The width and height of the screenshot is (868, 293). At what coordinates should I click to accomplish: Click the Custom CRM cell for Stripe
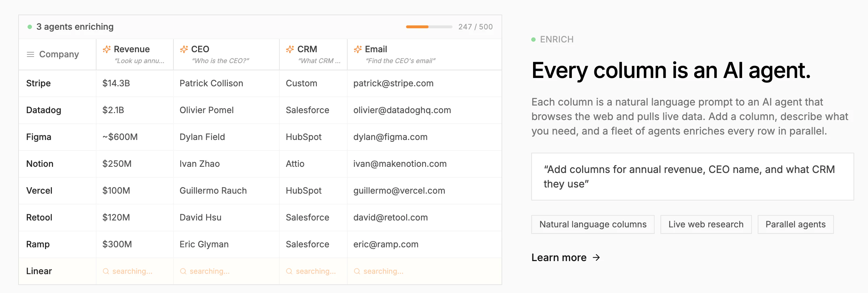point(313,83)
